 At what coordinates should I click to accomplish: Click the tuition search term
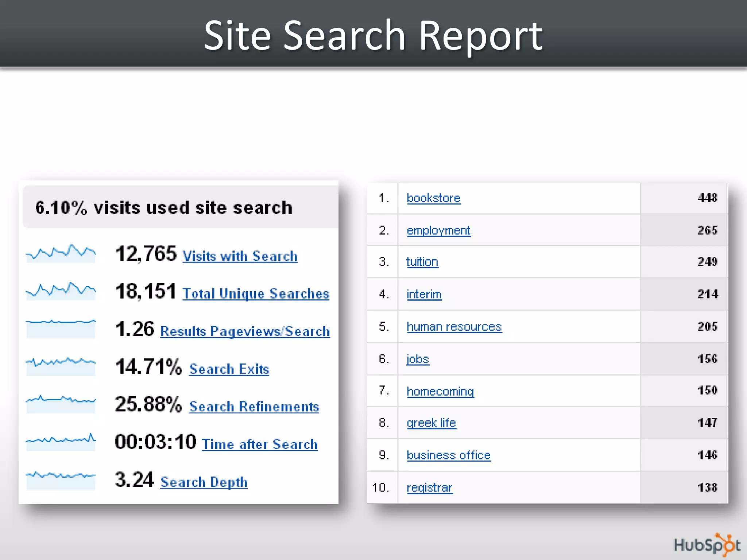pos(422,262)
